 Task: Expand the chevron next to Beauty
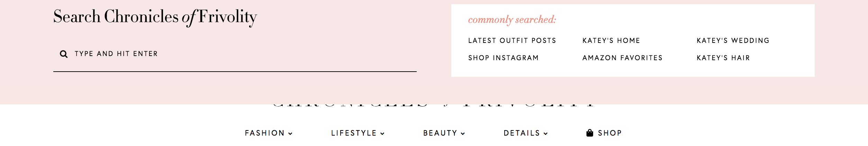coord(463,134)
